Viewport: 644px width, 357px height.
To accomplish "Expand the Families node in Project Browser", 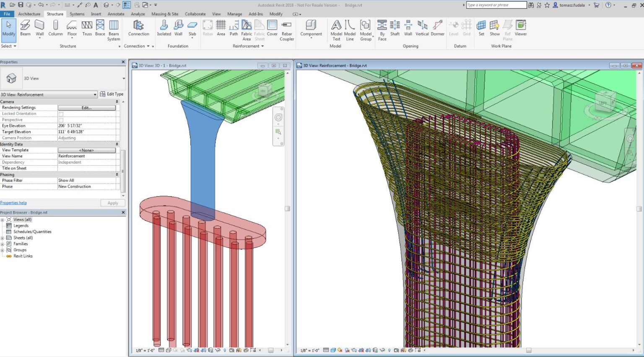I will pos(3,244).
